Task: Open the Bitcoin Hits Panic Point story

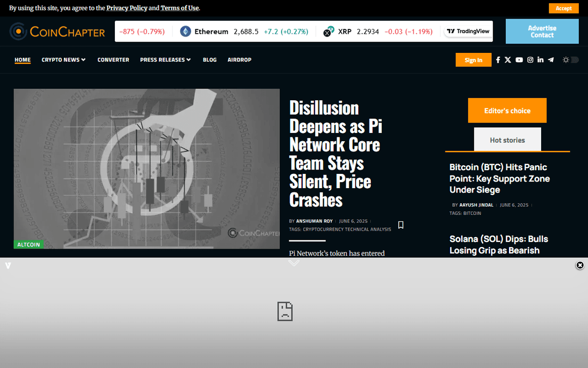Action: coord(499,178)
